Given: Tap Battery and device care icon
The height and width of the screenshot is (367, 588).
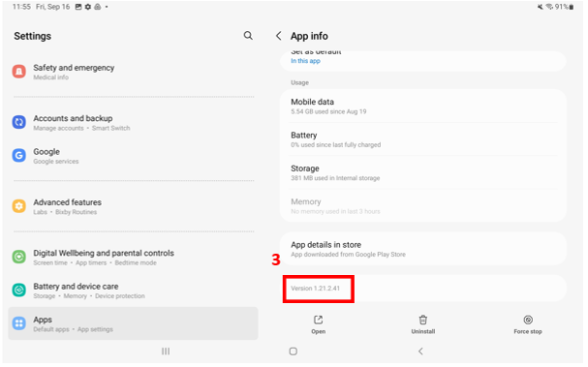Looking at the screenshot, I should 19,291.
